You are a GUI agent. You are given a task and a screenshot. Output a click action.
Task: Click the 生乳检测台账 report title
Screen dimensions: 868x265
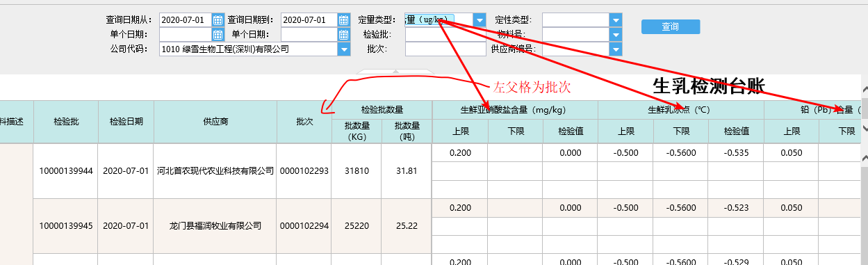pyautogui.click(x=708, y=86)
